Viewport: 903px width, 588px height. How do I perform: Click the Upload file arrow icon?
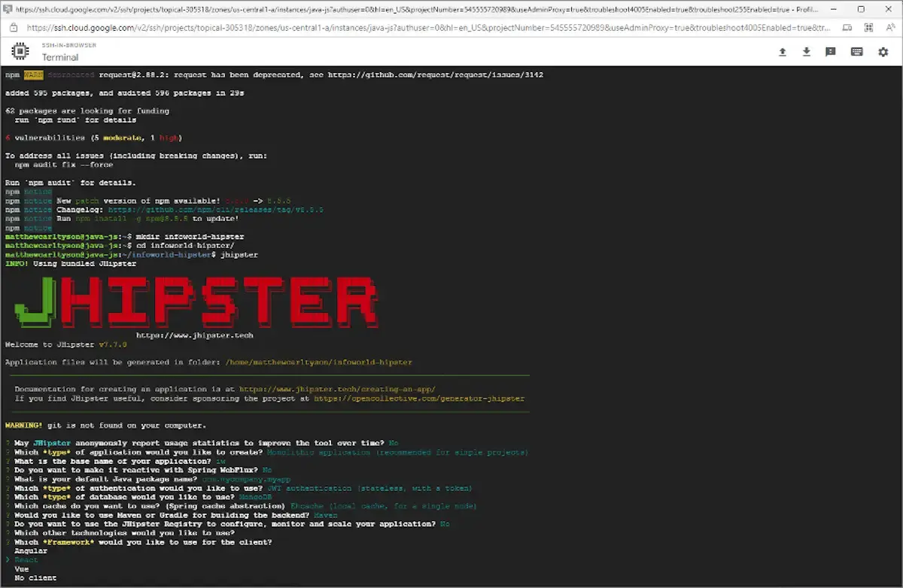click(x=783, y=52)
